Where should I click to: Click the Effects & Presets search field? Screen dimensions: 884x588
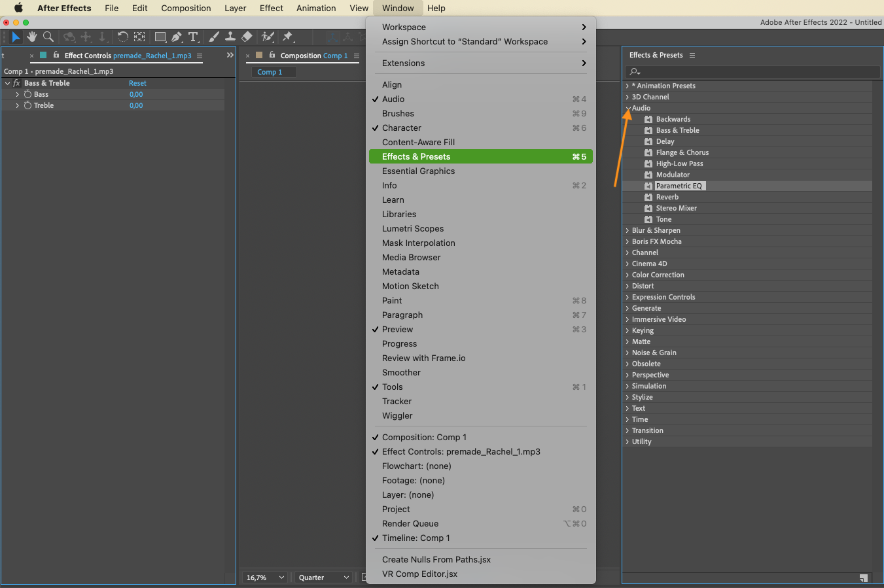pyautogui.click(x=752, y=71)
